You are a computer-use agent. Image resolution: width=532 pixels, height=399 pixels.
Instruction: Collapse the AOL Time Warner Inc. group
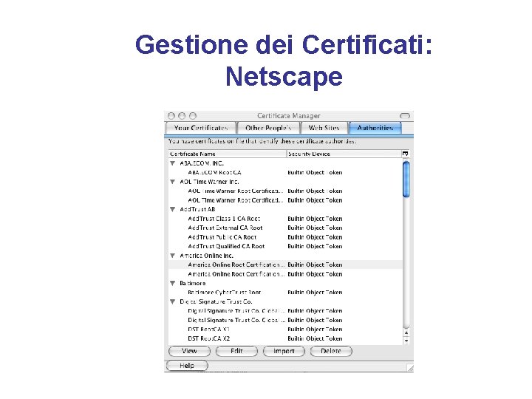(172, 182)
